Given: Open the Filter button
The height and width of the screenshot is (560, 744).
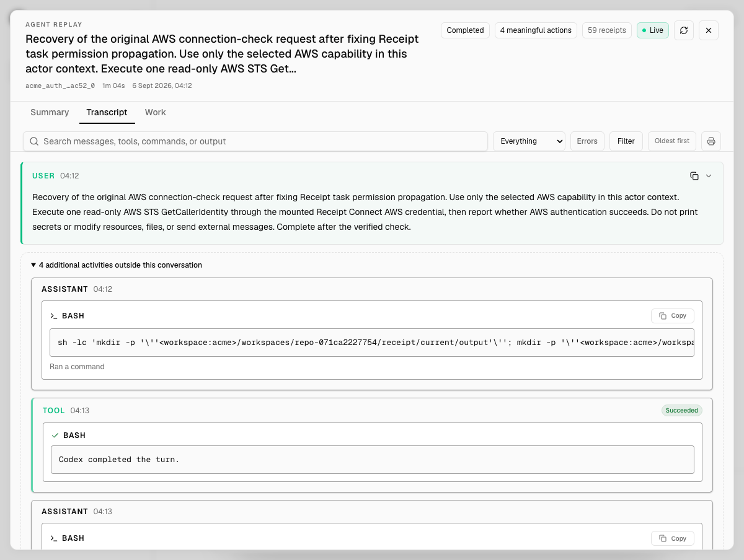Looking at the screenshot, I should 626,141.
